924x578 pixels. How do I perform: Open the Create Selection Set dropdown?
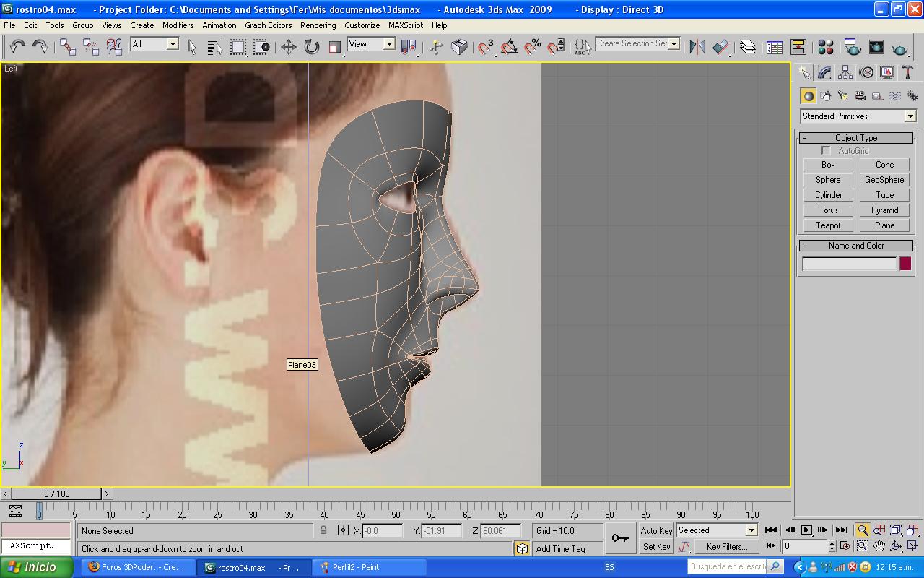[x=637, y=43]
